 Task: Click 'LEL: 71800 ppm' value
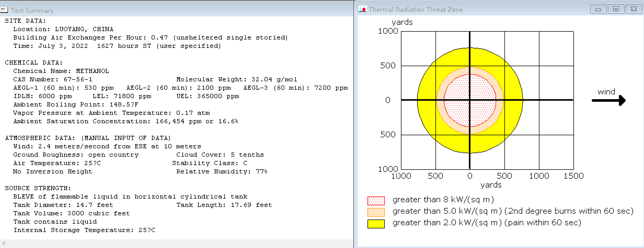coord(122,96)
